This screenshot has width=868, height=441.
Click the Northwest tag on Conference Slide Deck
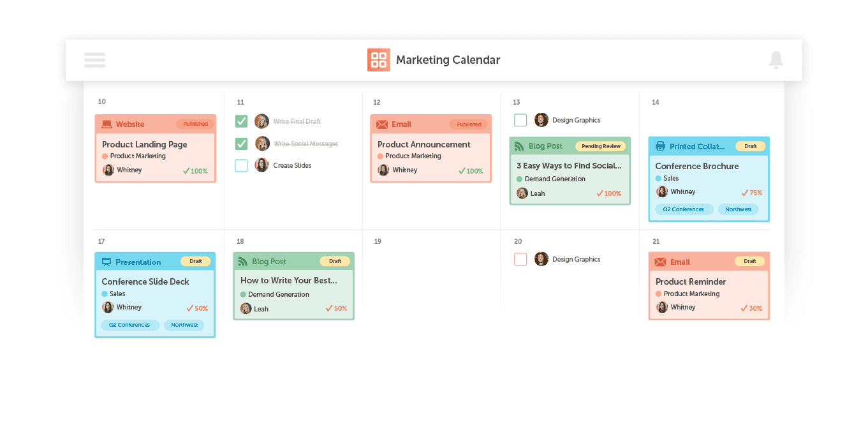coord(184,325)
